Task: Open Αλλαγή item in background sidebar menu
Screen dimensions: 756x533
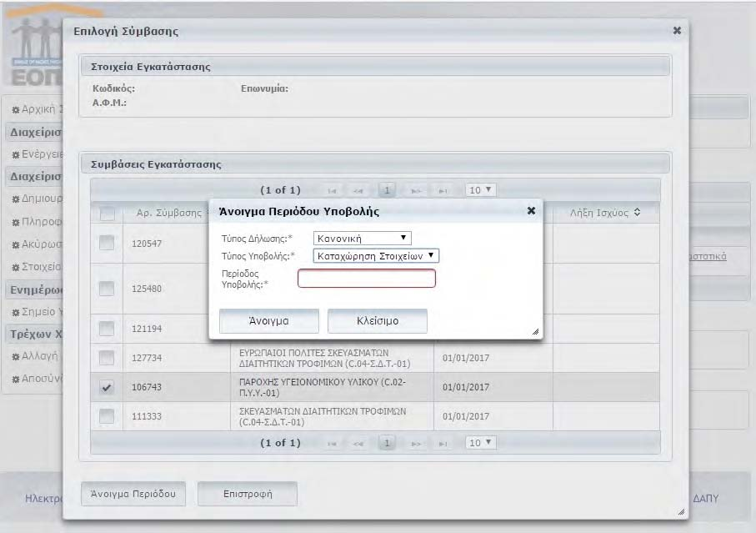Action: (x=35, y=356)
